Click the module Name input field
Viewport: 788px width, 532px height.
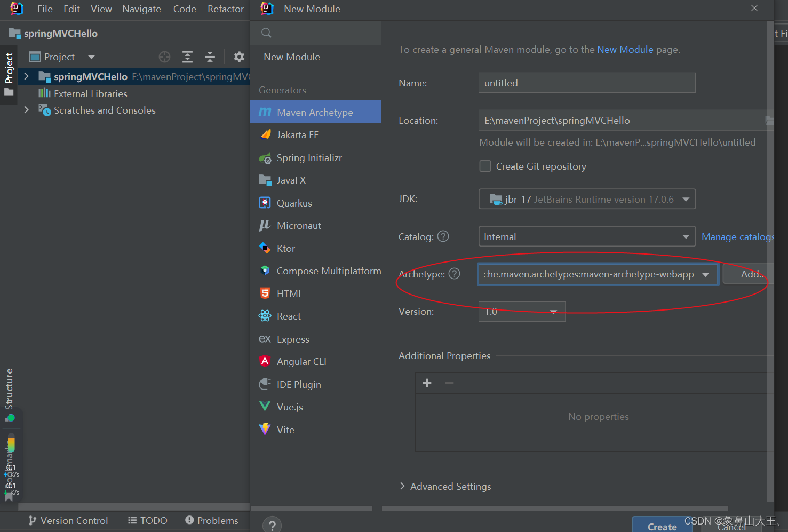(x=587, y=83)
